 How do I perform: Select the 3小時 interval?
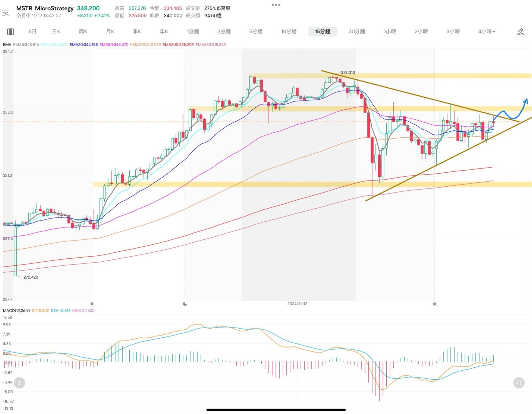[x=453, y=32]
